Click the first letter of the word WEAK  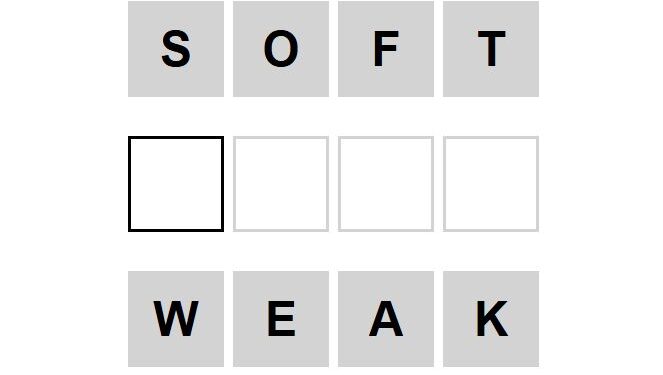(x=176, y=319)
